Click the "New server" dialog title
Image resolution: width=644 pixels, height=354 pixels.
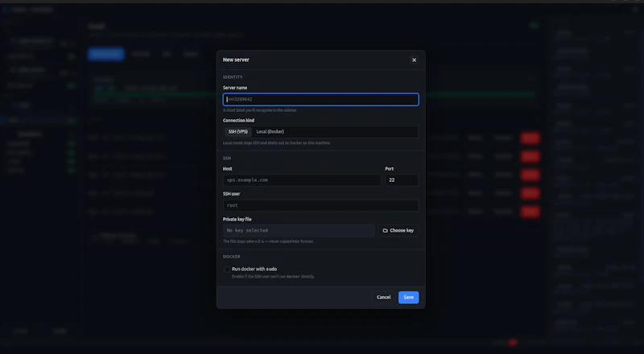(x=236, y=60)
